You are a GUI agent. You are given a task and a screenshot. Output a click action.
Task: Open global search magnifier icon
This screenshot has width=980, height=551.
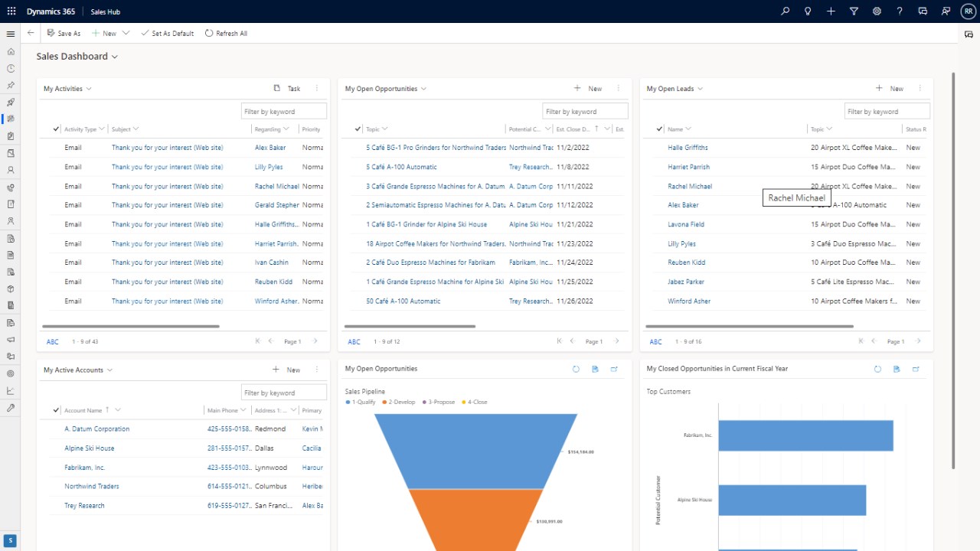[x=785, y=11]
